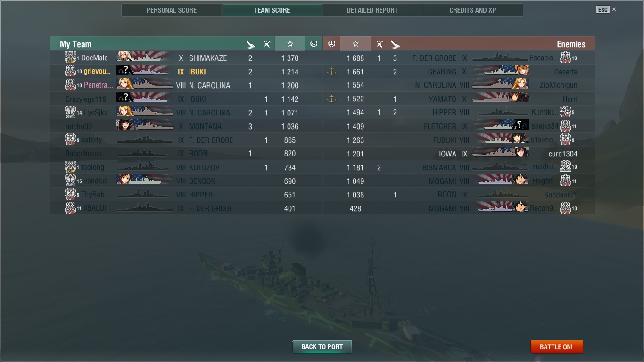644x362 pixels.
Task: Open the Personal Score tab
Action: pyautogui.click(x=172, y=10)
